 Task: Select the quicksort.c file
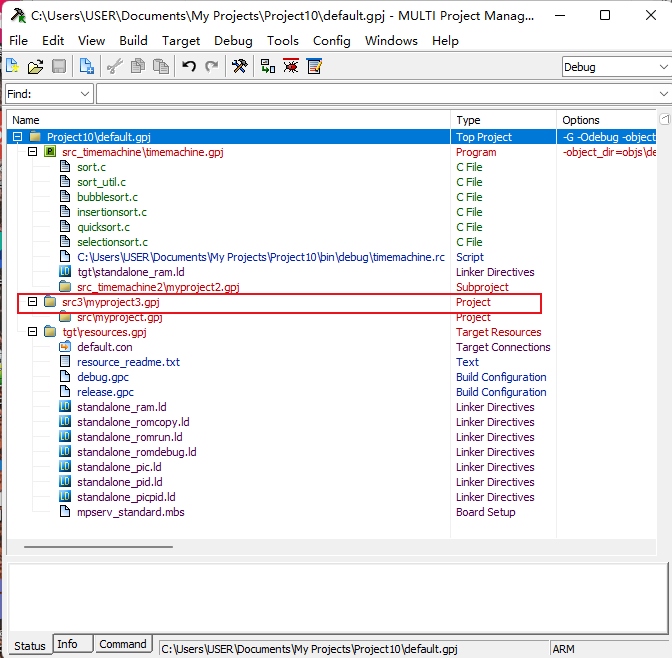pyautogui.click(x=103, y=227)
